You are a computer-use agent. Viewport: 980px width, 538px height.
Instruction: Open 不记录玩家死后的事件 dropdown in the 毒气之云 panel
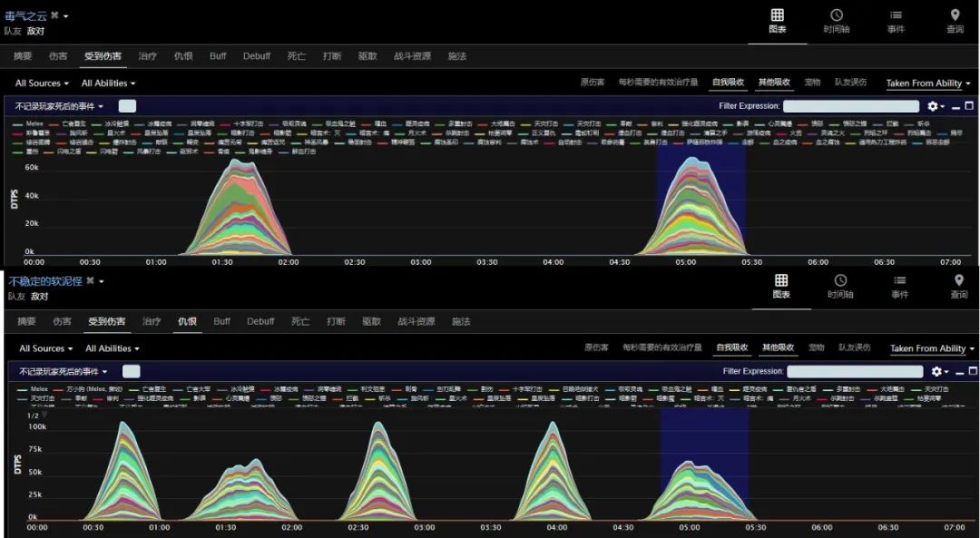tap(59, 106)
